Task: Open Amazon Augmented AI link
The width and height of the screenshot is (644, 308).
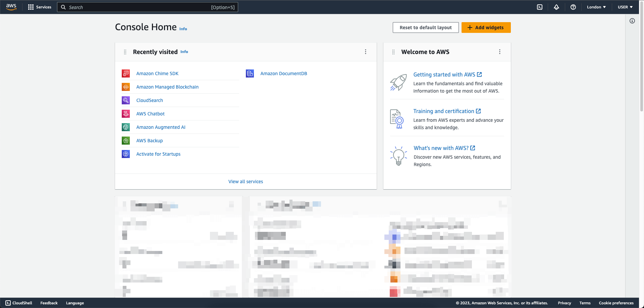Action: 161,127
